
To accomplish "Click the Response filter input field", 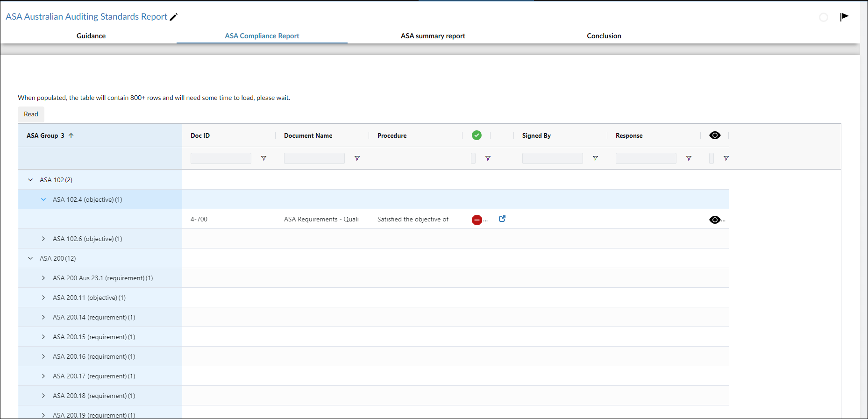I will click(x=646, y=158).
